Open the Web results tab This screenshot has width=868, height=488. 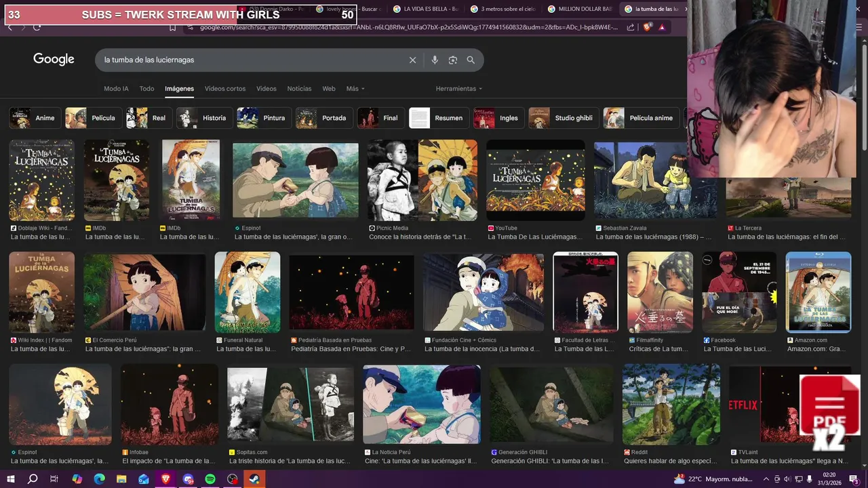click(329, 89)
